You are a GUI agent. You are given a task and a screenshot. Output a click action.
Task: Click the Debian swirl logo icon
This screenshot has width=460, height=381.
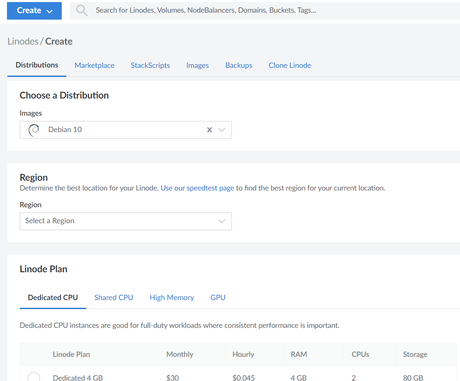tap(34, 130)
